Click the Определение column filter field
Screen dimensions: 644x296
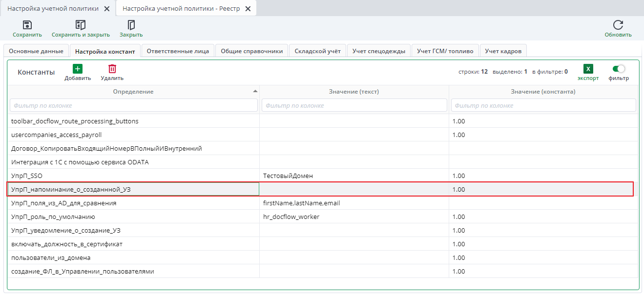(133, 105)
